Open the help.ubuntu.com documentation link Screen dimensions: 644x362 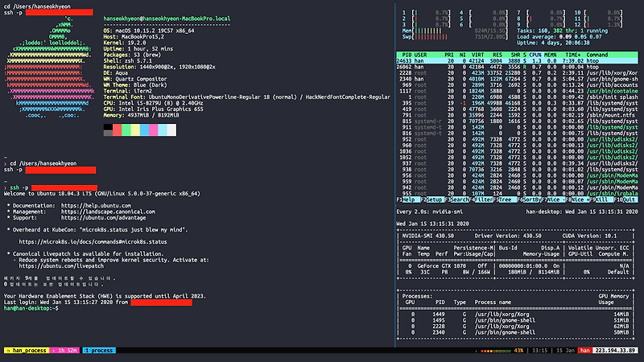tap(96, 206)
